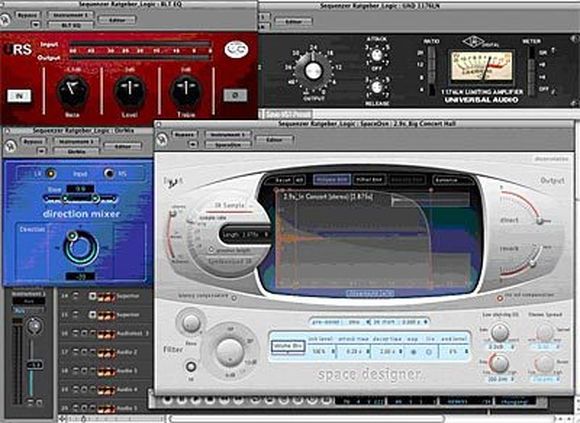Image resolution: width=580 pixels, height=423 pixels.
Task: Click the IR length value field
Action: [x=246, y=235]
